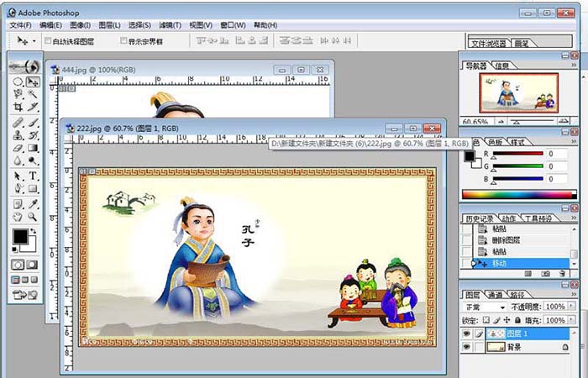Select the Lasso tool
This screenshot has width=588, height=378.
pos(18,94)
